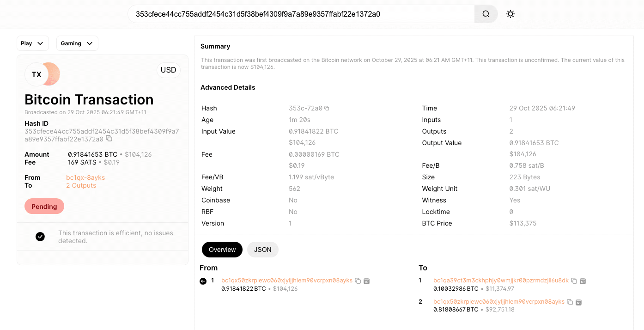Image resolution: width=644 pixels, height=330 pixels.
Task: Click the Input Value '0.91841822 BTC'
Action: pos(314,131)
